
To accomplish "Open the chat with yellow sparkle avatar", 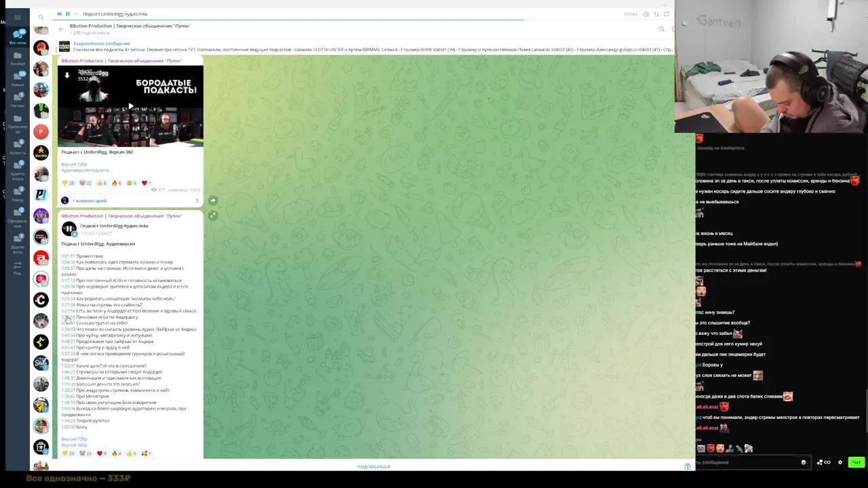I will [41, 342].
